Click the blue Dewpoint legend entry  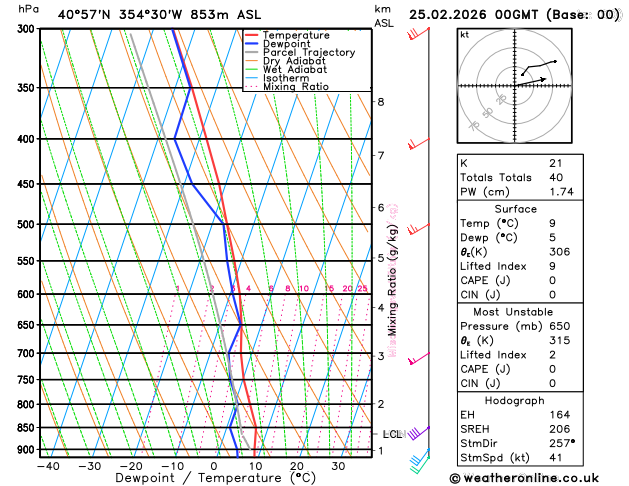[x=278, y=44]
